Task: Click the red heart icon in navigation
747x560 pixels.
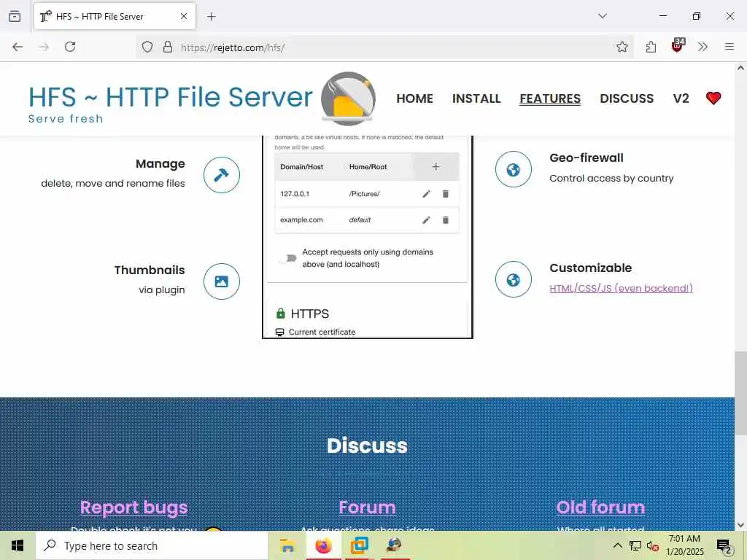Action: click(713, 98)
